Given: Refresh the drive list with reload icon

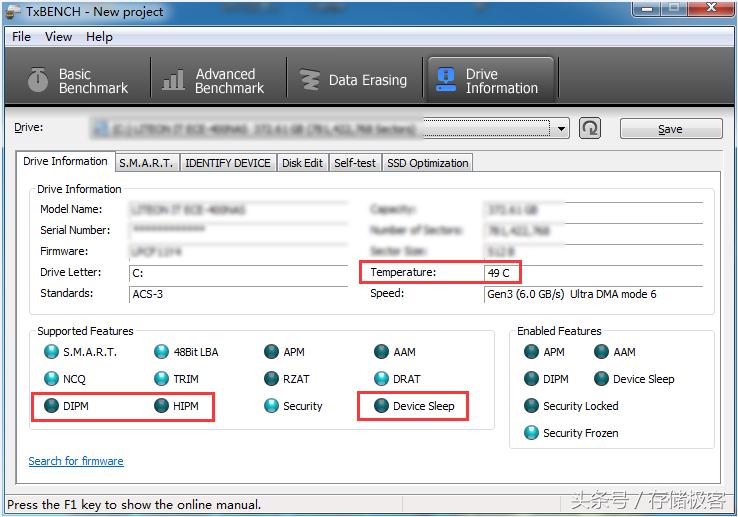Looking at the screenshot, I should 590,128.
